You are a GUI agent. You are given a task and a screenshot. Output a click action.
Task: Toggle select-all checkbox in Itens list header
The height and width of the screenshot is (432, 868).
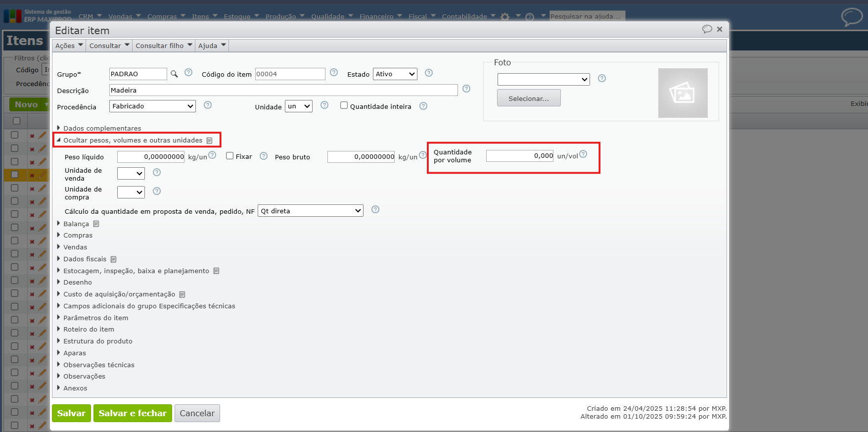(x=16, y=121)
